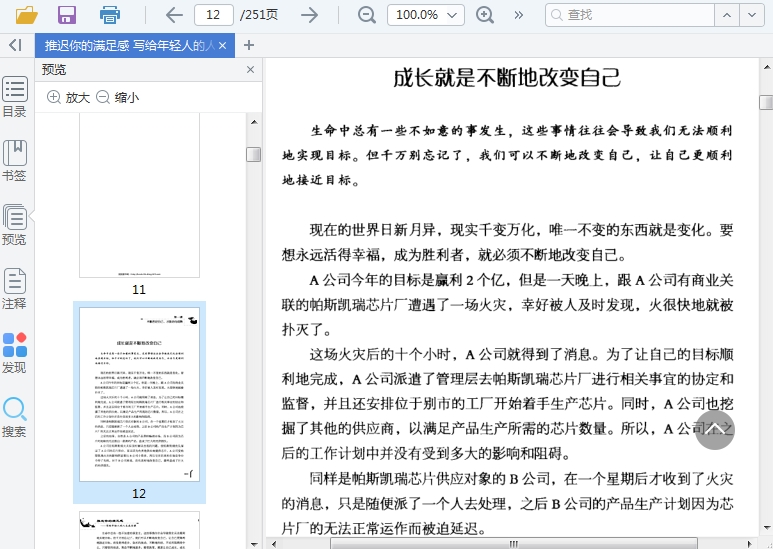Open the 搜索 search sidebar panel
The height and width of the screenshot is (549, 773).
(x=15, y=417)
